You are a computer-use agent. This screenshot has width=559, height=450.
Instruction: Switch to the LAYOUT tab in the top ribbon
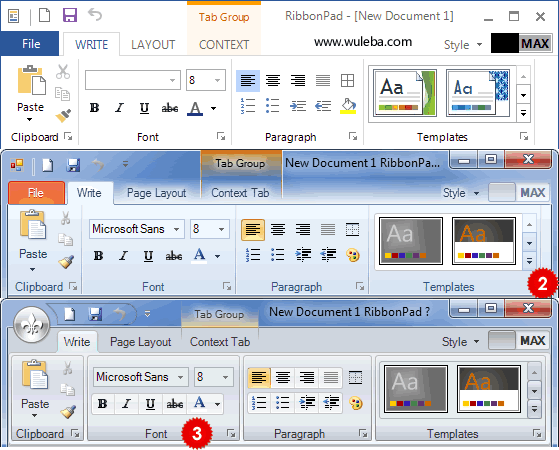[x=153, y=45]
